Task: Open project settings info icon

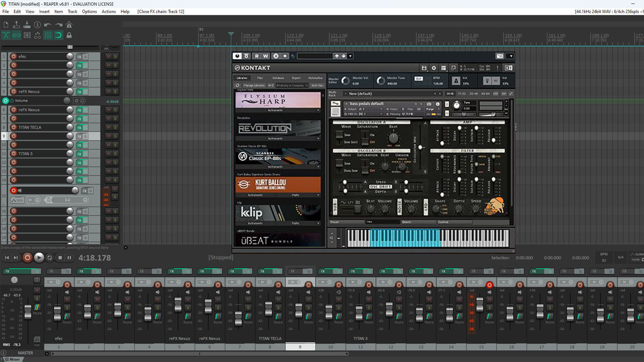Action: [x=37, y=25]
